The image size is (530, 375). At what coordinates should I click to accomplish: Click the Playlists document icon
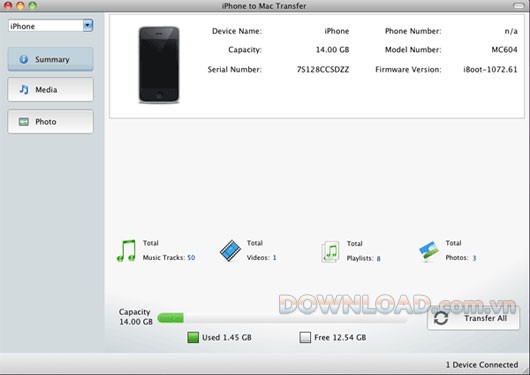pos(330,252)
